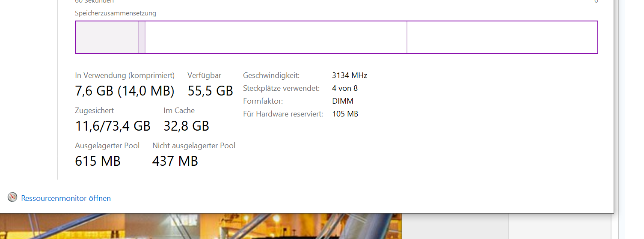Select the 7,6 GB (14,0 MB) value
644x239 pixels.
pyautogui.click(x=125, y=91)
